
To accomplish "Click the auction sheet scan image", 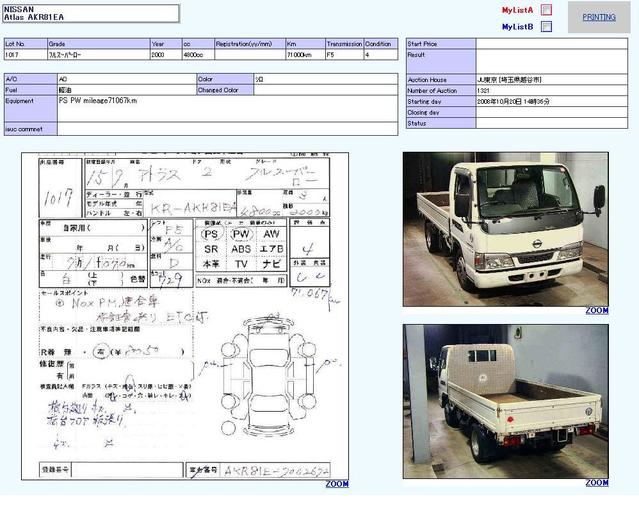I will coord(185,316).
